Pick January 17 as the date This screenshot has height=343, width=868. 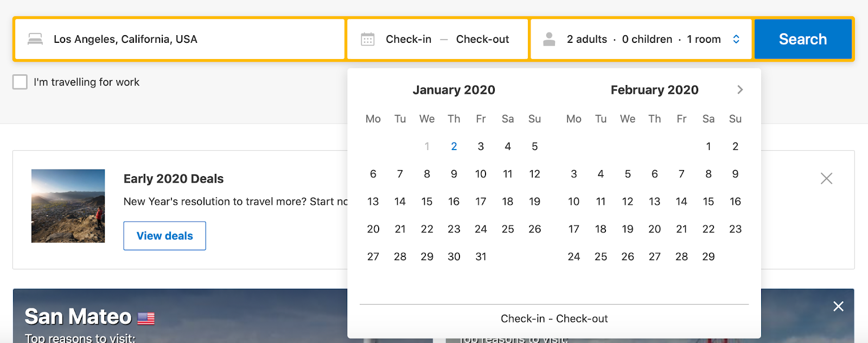point(481,202)
